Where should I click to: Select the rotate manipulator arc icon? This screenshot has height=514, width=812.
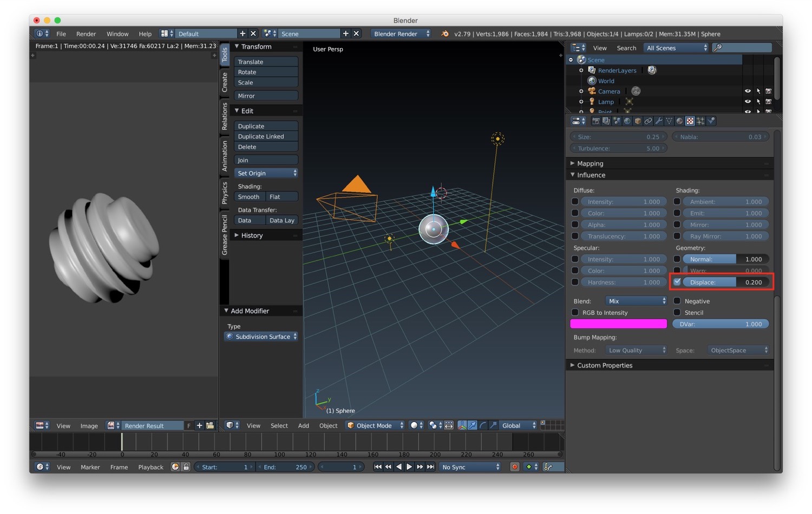[x=483, y=425]
